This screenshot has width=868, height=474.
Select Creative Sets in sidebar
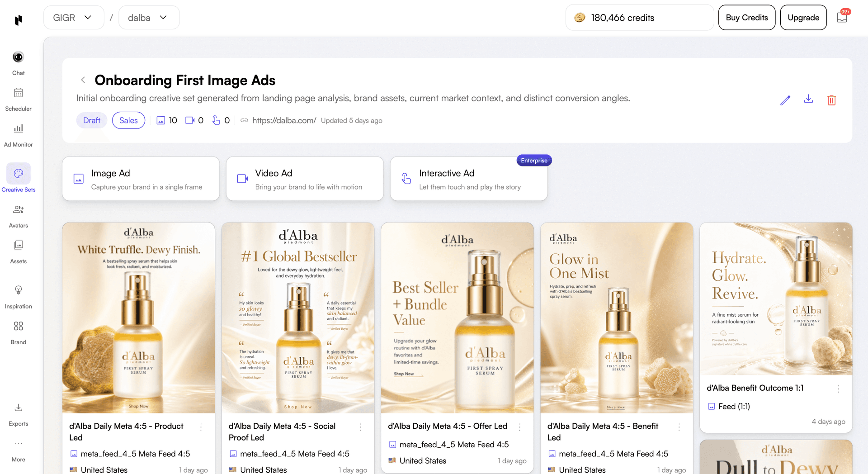coord(18,178)
